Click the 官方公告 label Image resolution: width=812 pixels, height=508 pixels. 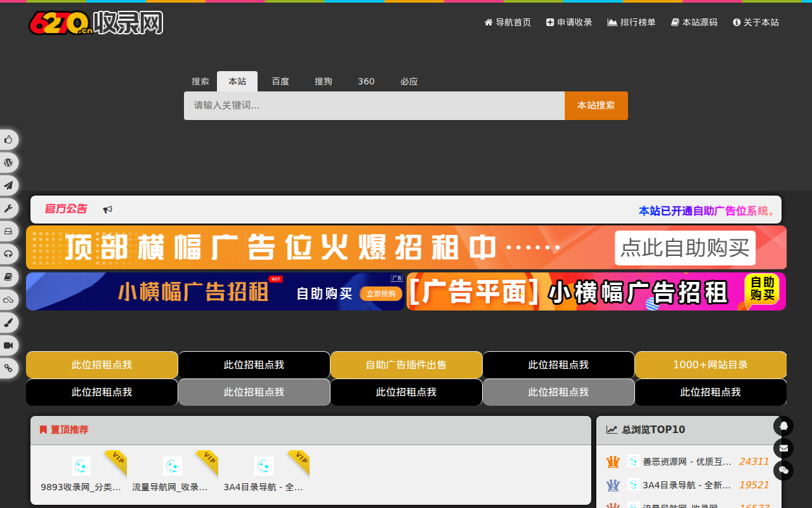coord(66,209)
